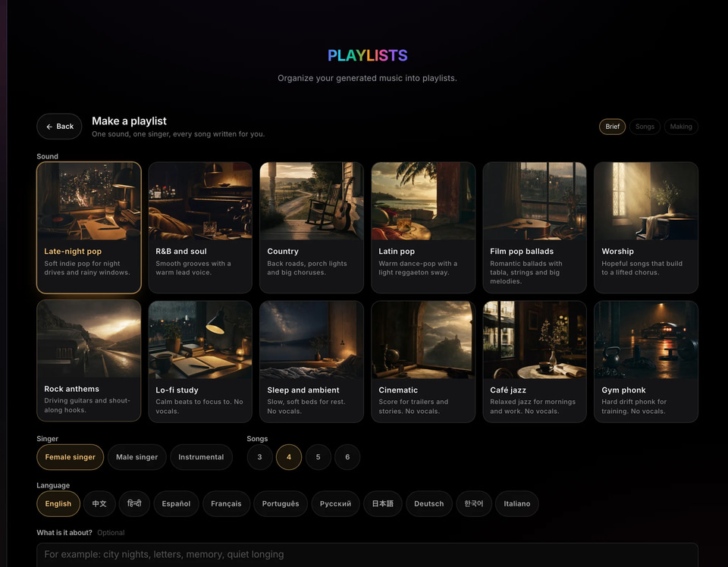Switch to the Making step tab
Screen dimensions: 728x567
681,127
